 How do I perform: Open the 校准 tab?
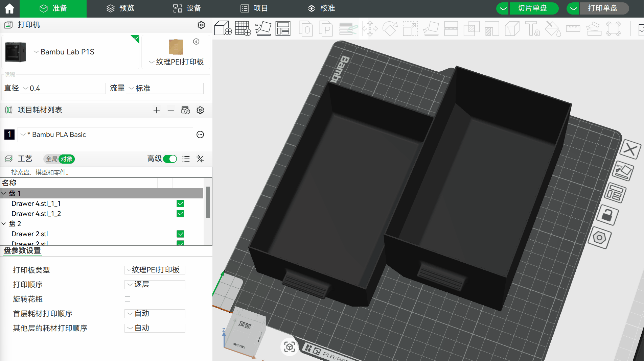coord(321,8)
